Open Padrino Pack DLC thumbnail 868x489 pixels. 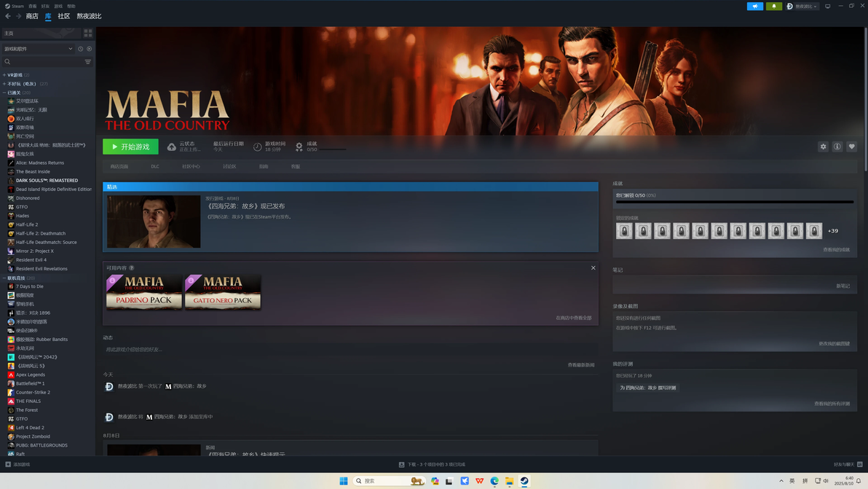tap(144, 292)
